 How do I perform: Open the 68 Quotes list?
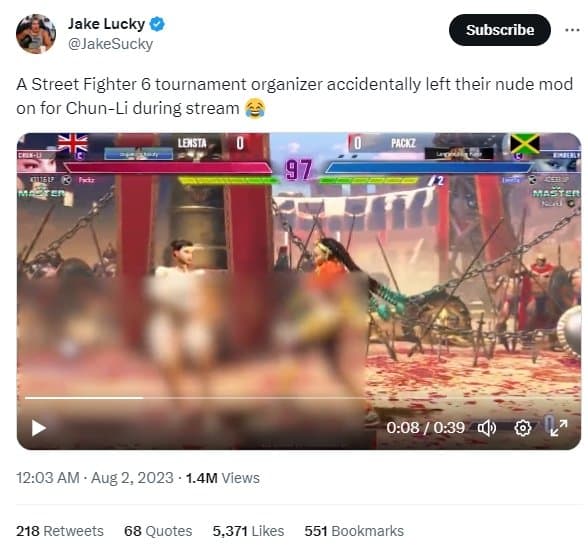pos(158,531)
